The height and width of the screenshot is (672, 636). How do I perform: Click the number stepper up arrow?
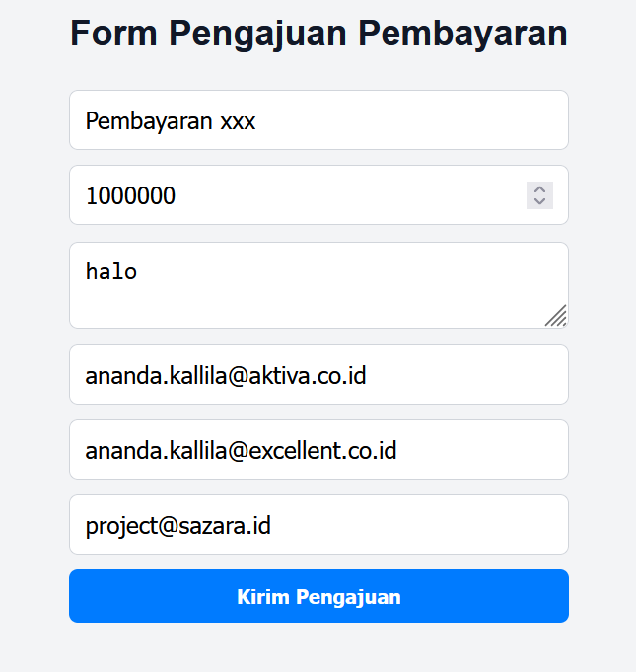click(539, 189)
